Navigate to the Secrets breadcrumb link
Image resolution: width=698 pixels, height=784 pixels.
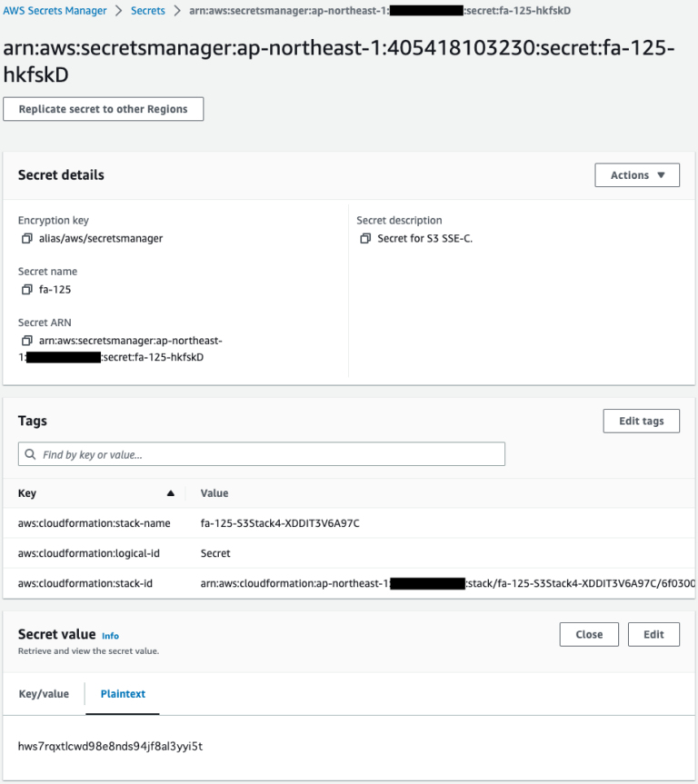tap(148, 11)
